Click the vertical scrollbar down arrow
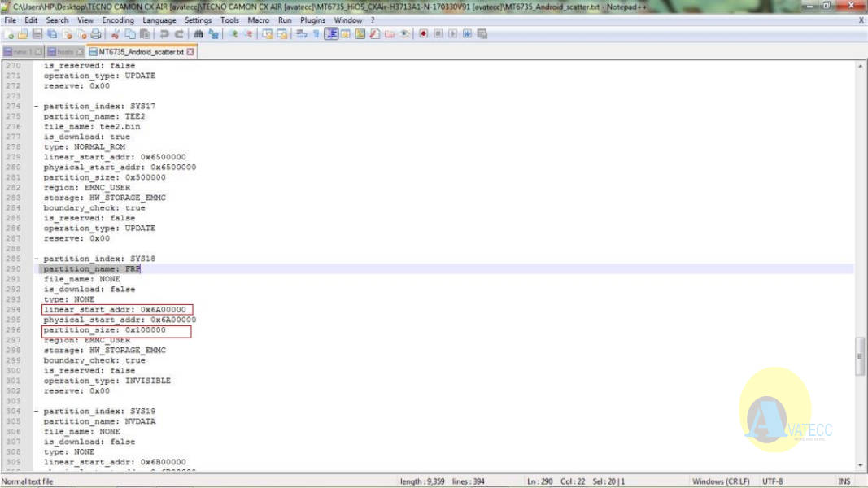The height and width of the screenshot is (488, 868). point(860,466)
